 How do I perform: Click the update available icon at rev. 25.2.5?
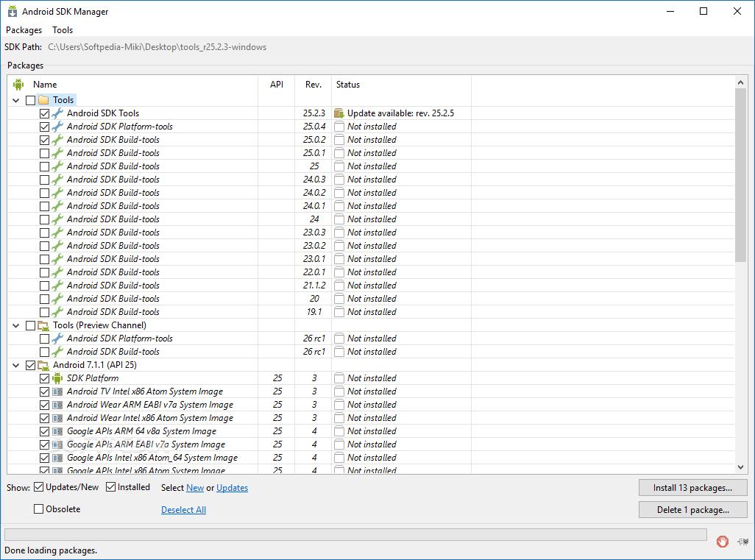339,113
